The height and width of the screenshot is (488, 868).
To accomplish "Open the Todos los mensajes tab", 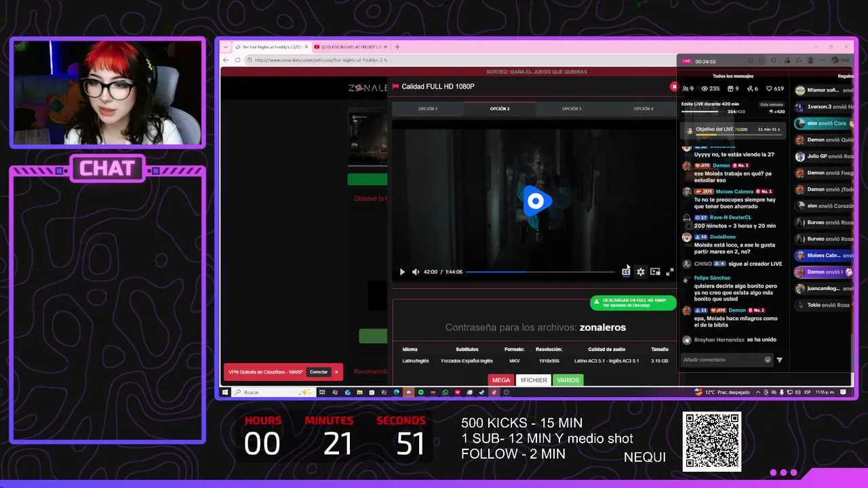I will pos(732,76).
